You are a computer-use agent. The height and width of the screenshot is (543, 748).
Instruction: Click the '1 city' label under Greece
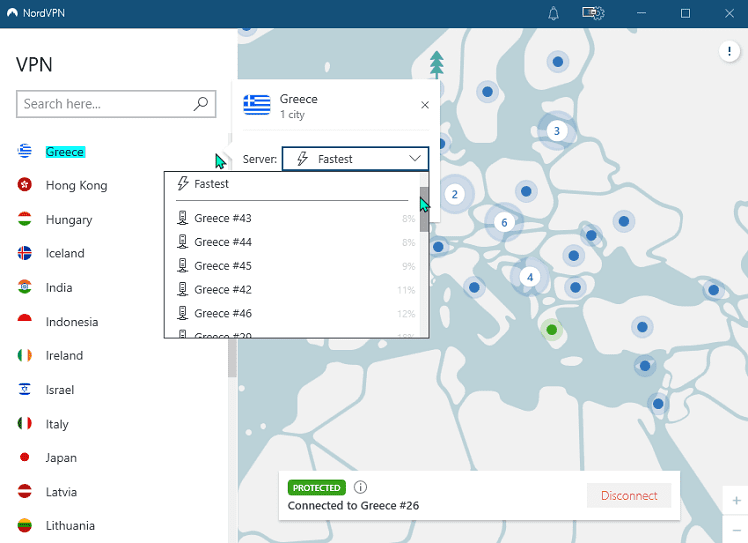[x=292, y=115]
